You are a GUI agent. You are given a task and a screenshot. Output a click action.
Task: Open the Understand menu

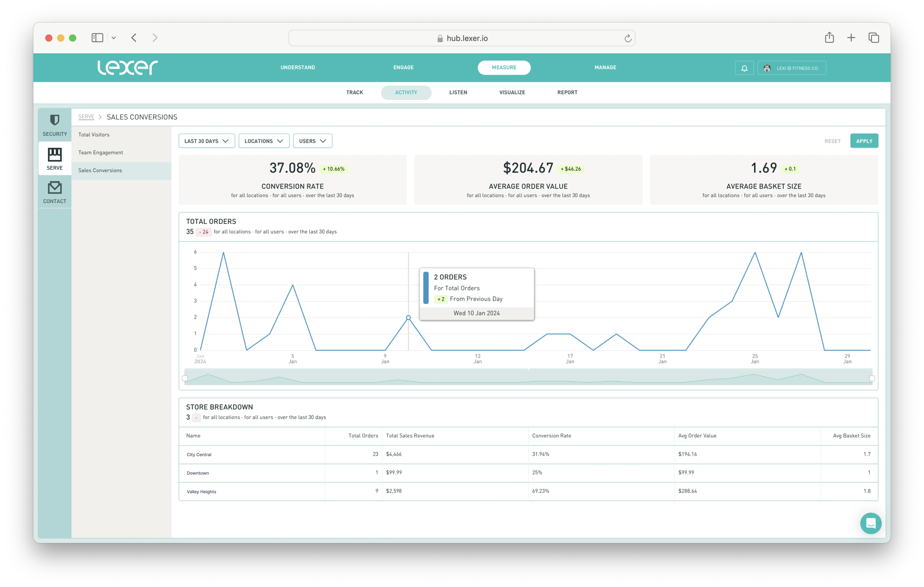[297, 67]
